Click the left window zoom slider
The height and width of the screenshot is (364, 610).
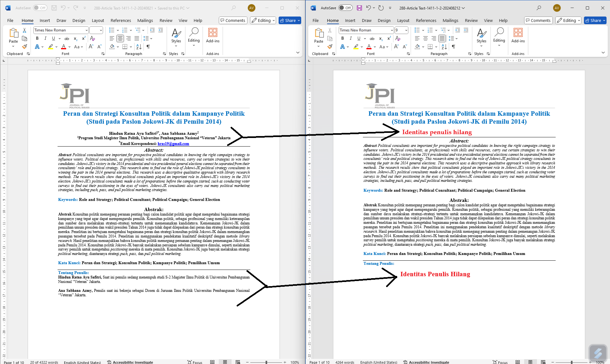[266, 362]
